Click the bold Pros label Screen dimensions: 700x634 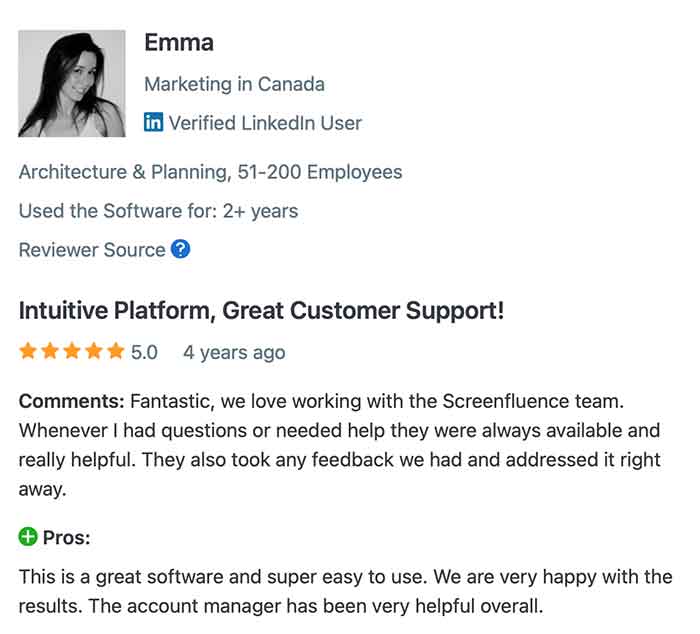tap(66, 538)
